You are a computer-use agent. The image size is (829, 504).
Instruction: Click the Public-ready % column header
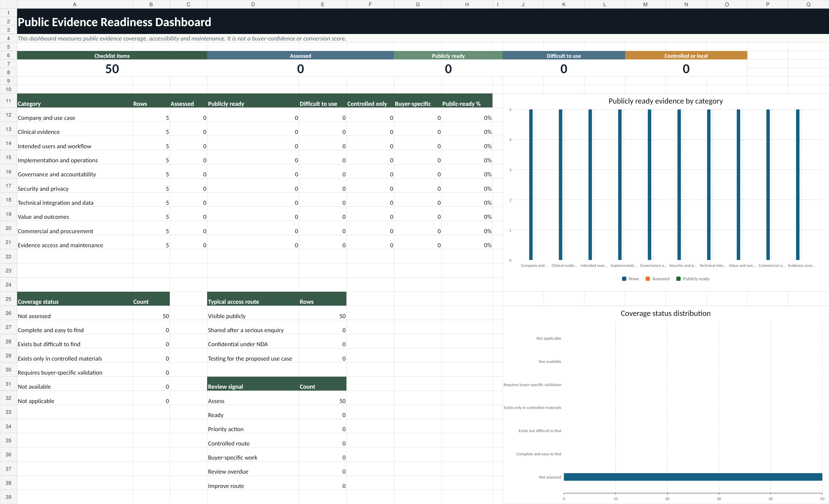coord(467,101)
